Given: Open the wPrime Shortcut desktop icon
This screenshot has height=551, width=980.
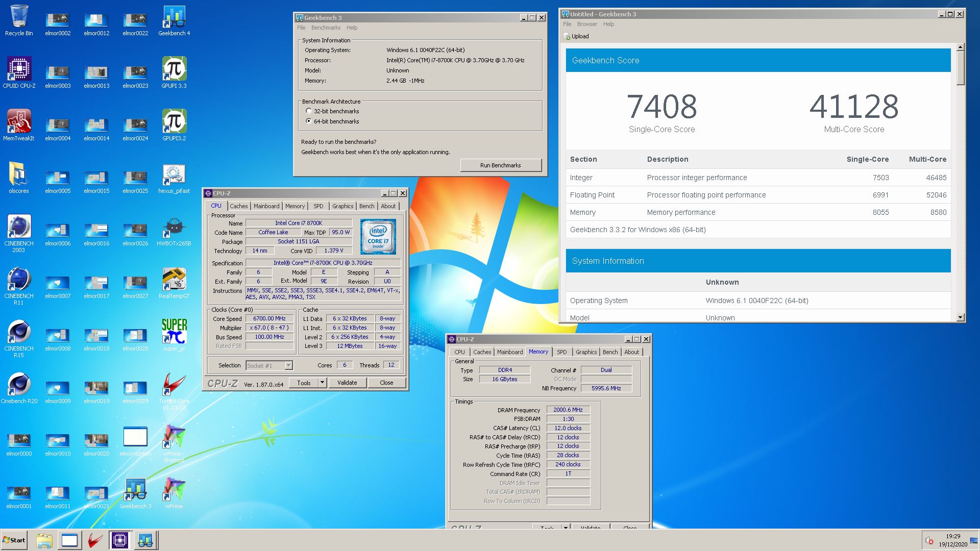Looking at the screenshot, I should pos(174,443).
